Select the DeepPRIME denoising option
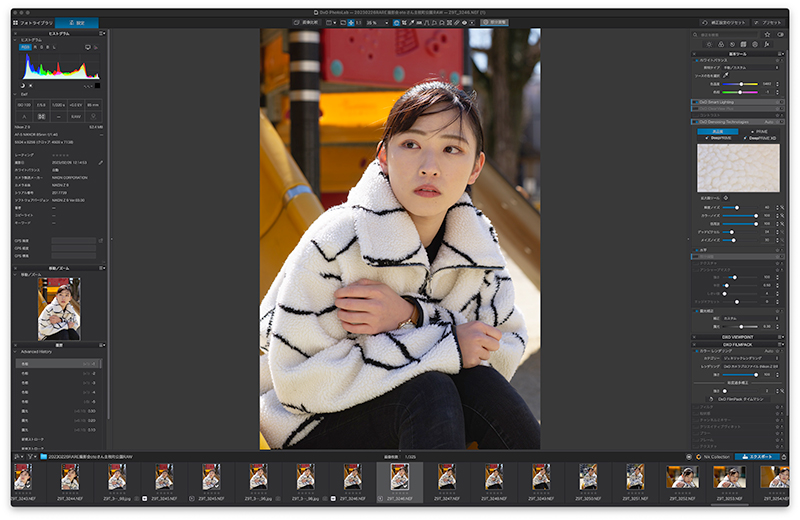 pyautogui.click(x=719, y=138)
